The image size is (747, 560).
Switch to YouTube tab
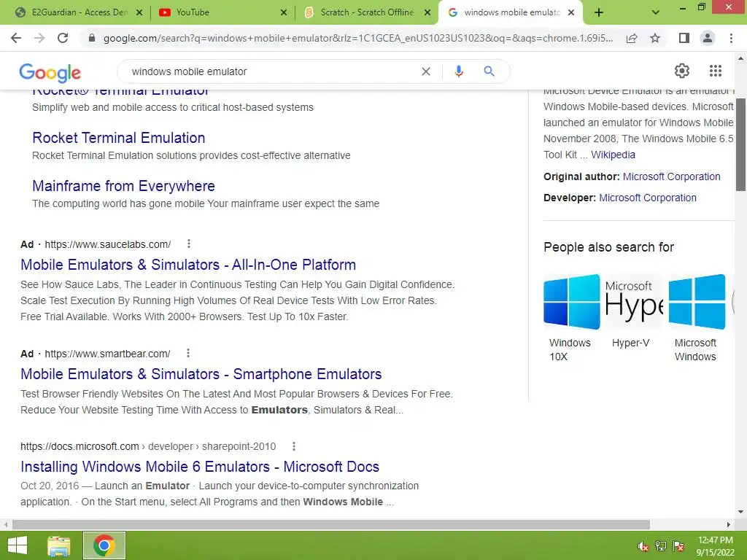pyautogui.click(x=222, y=12)
